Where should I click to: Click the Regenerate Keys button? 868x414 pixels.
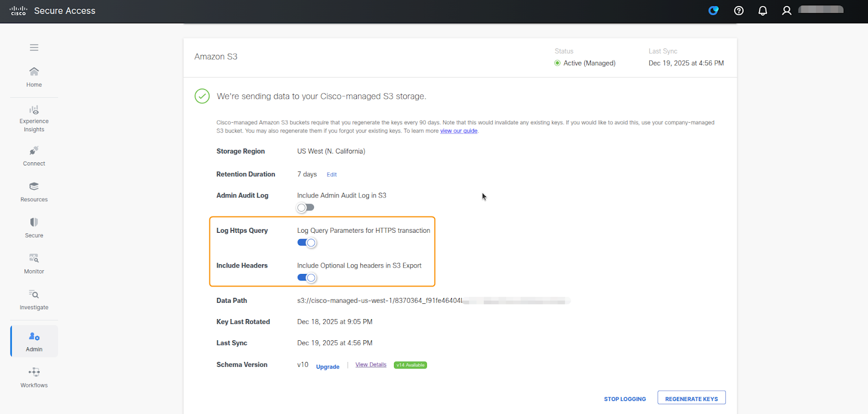click(x=691, y=398)
